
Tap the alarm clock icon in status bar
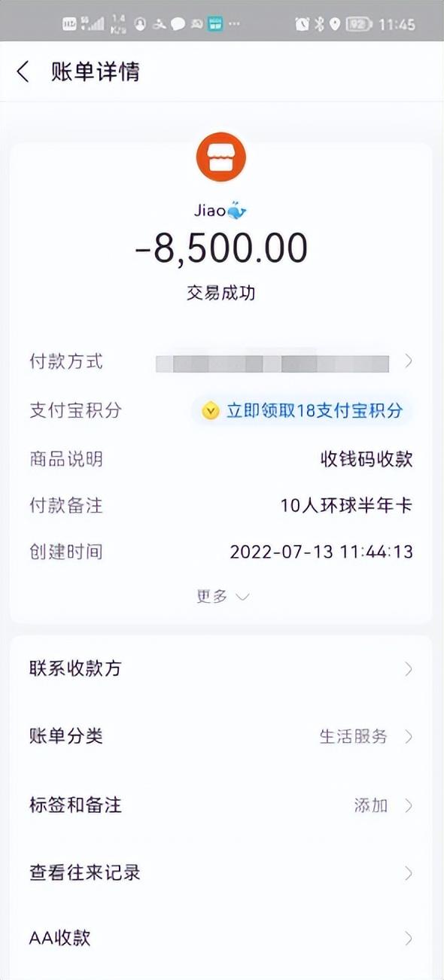coord(303,24)
